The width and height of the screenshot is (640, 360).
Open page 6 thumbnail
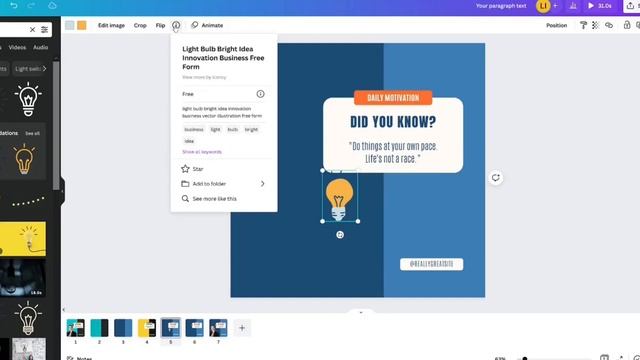pos(194,328)
